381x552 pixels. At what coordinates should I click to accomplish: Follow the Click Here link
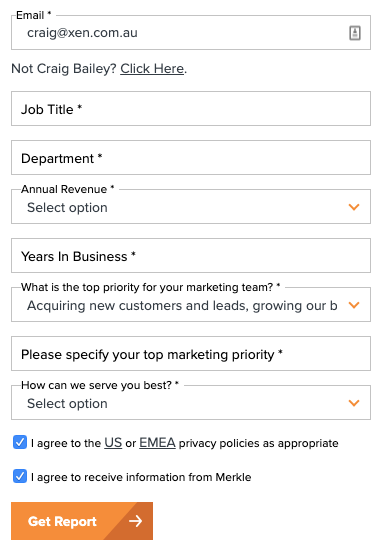(x=152, y=68)
